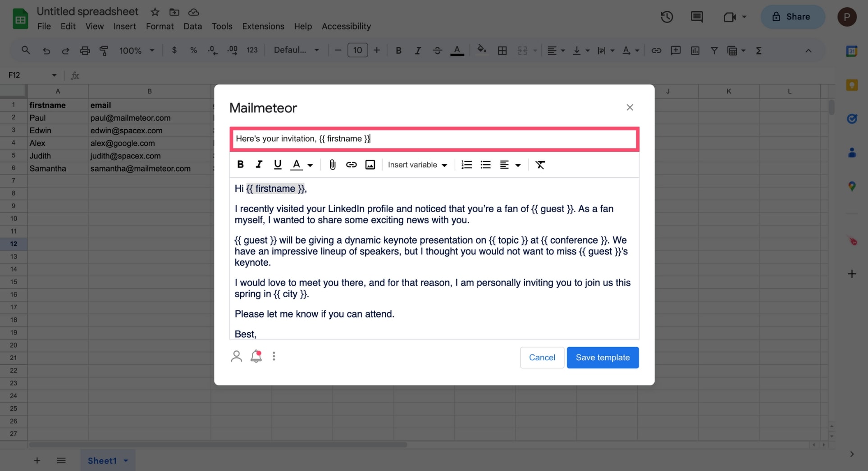
Task: Open the File menu
Action: coord(44,26)
